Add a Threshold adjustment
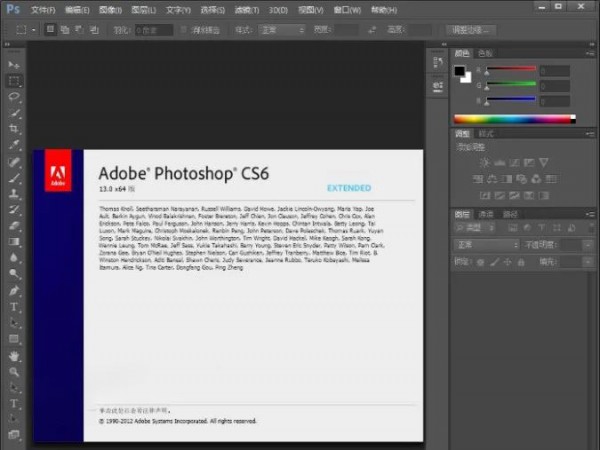This screenshot has width=600, height=450. [x=514, y=196]
